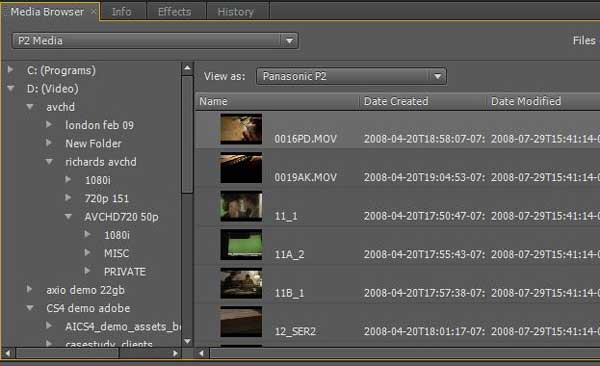Expand the New Folder tree item

[x=49, y=143]
